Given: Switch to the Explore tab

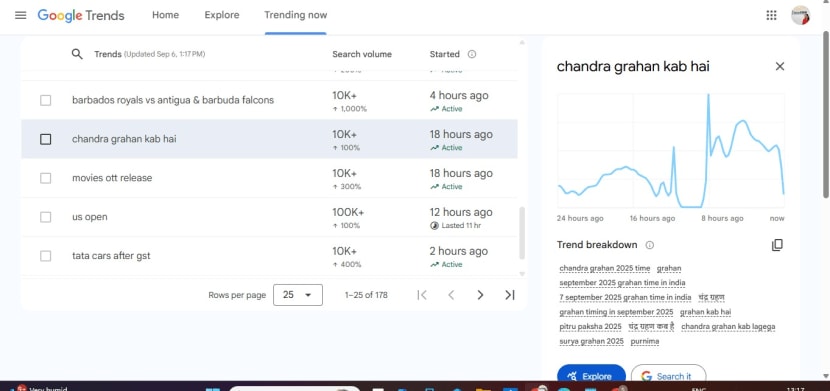Looking at the screenshot, I should pos(222,15).
